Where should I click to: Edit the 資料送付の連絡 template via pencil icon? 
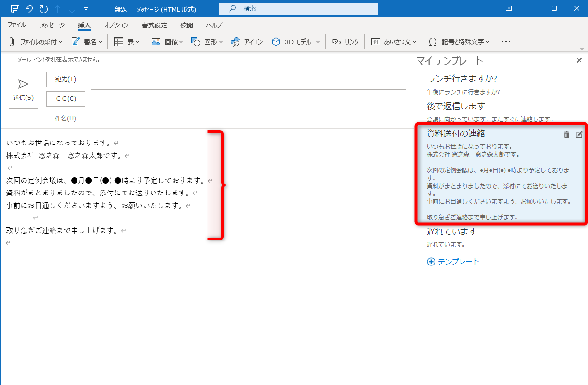coord(579,134)
